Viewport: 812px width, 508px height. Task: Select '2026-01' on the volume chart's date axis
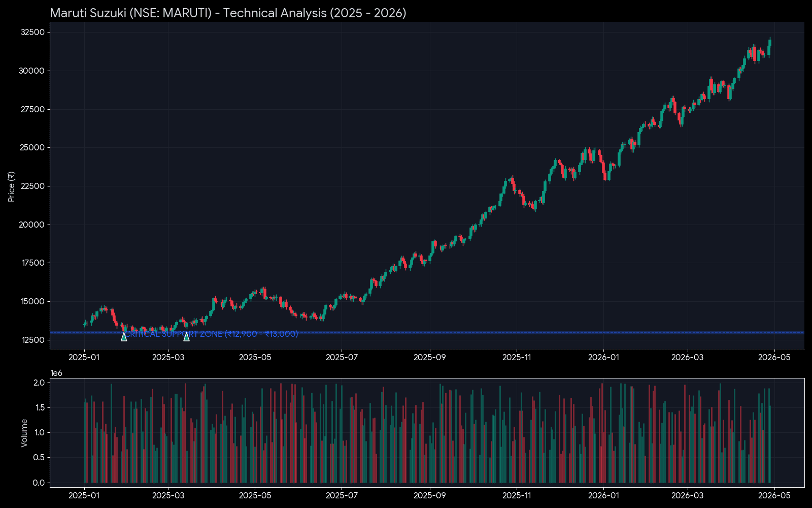coord(603,495)
